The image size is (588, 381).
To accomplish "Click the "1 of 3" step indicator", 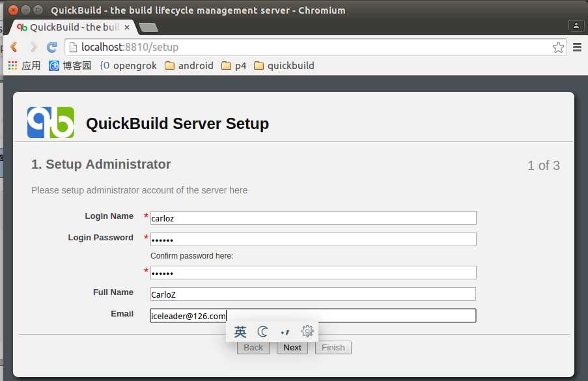I will [x=543, y=165].
